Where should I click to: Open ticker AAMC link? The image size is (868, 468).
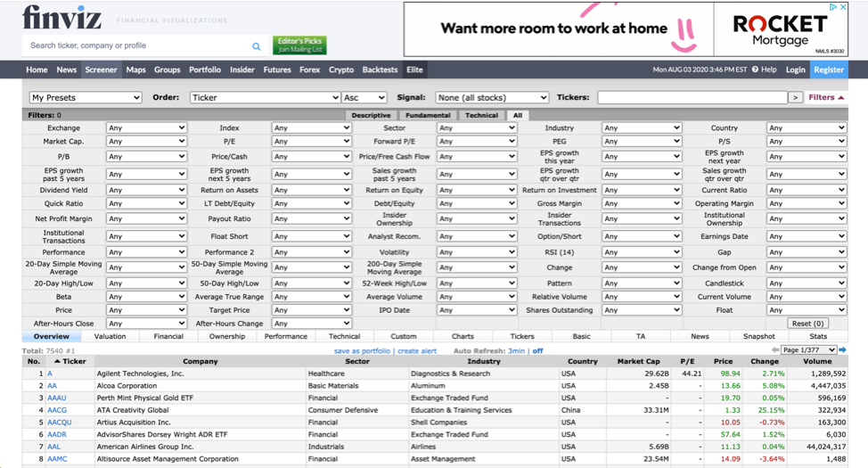[57, 458]
